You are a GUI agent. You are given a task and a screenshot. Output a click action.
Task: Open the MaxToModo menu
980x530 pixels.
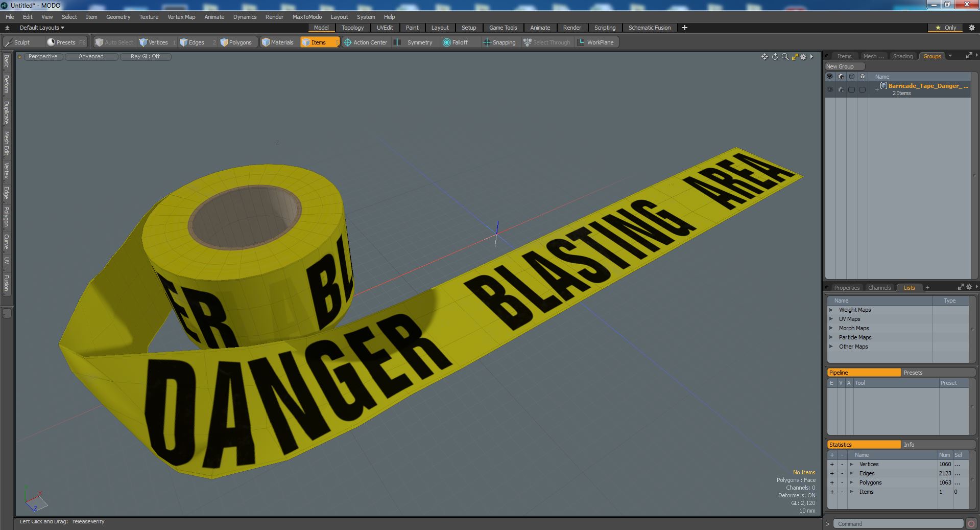click(x=307, y=17)
